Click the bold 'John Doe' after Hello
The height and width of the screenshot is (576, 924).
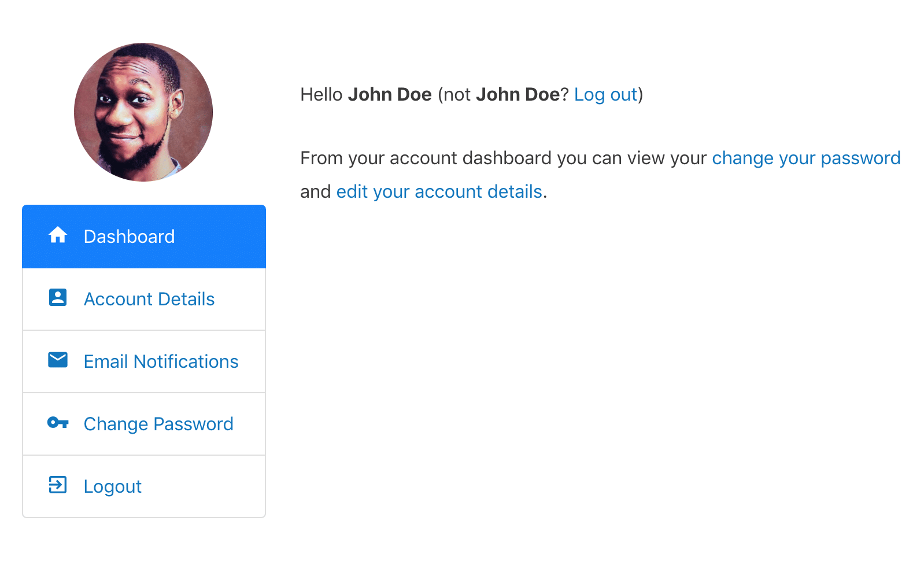point(390,94)
